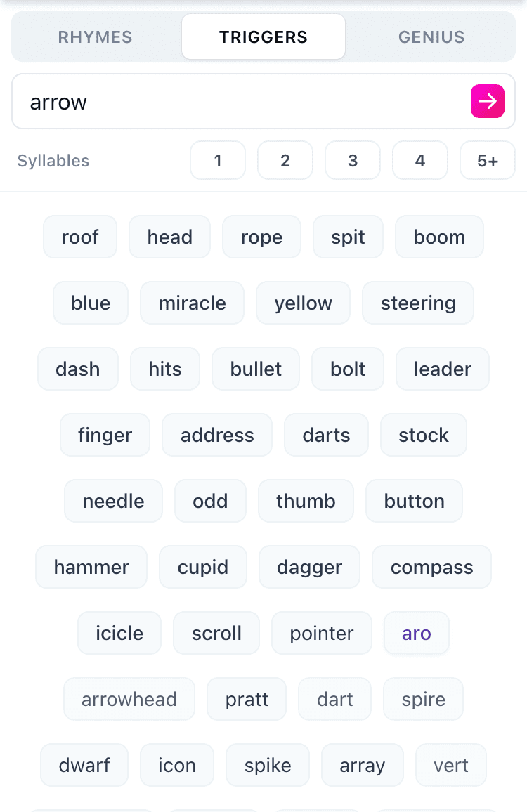
Task: Select the 'arrowhead' trigger word
Action: tap(129, 699)
